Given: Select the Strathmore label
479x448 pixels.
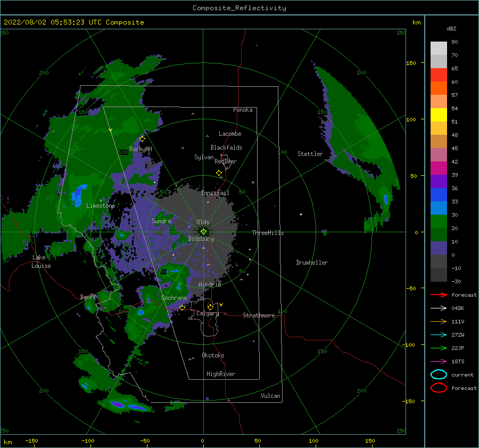Looking at the screenshot, I should coord(259,315).
